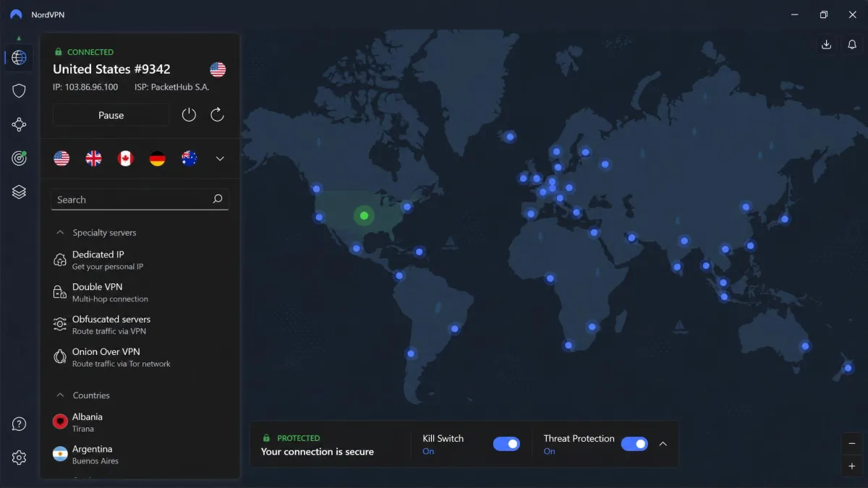Click the Albania flag icon
Screen dimensions: 868x488
click(60, 421)
